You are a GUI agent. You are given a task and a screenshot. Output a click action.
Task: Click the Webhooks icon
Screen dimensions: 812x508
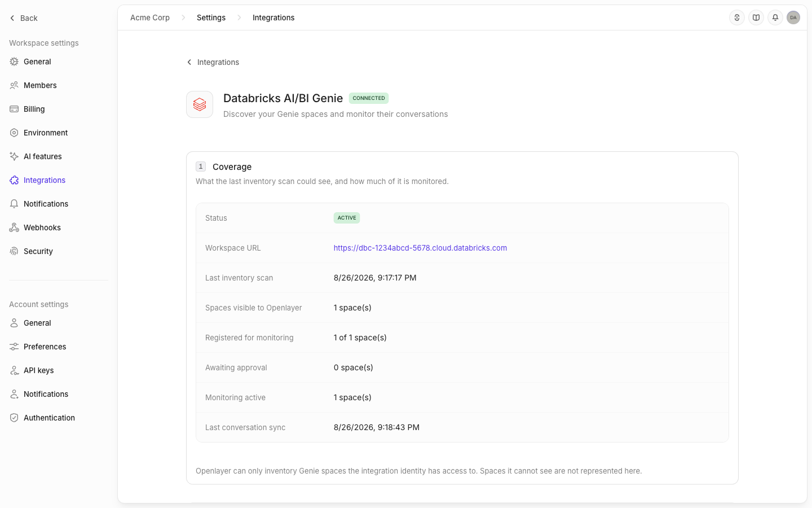point(14,227)
